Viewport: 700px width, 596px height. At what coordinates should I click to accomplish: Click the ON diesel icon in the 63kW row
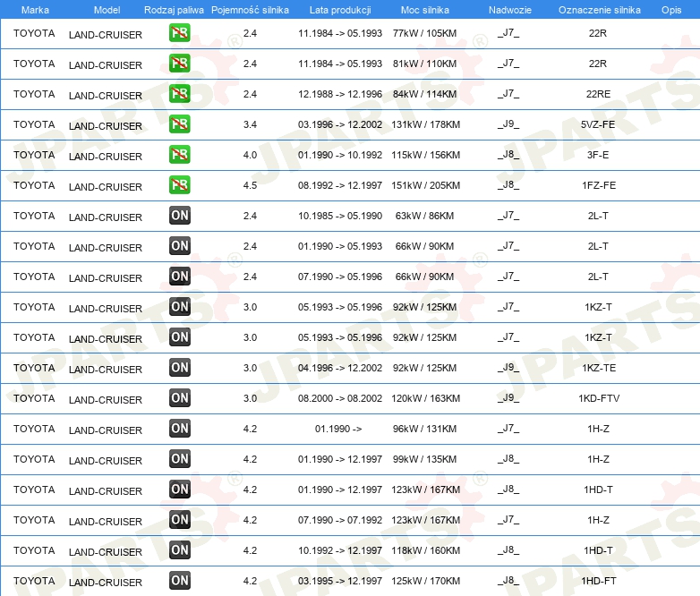click(x=180, y=216)
